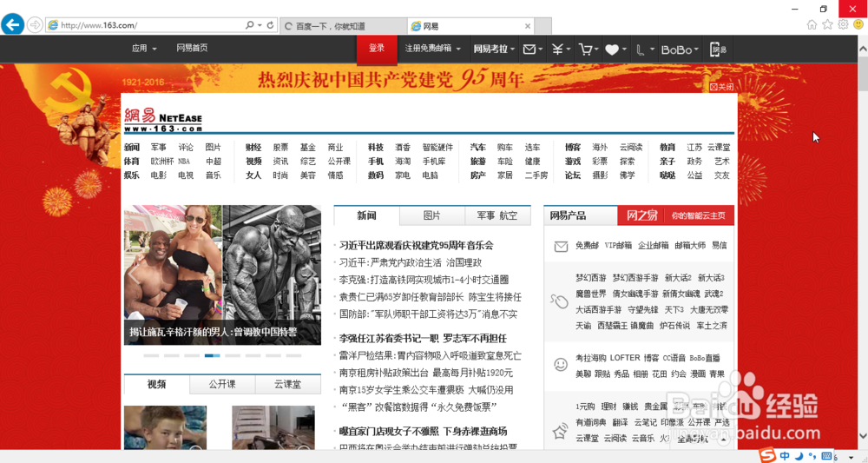Open the heart icon menu
The image size is (868, 463).
[x=612, y=50]
